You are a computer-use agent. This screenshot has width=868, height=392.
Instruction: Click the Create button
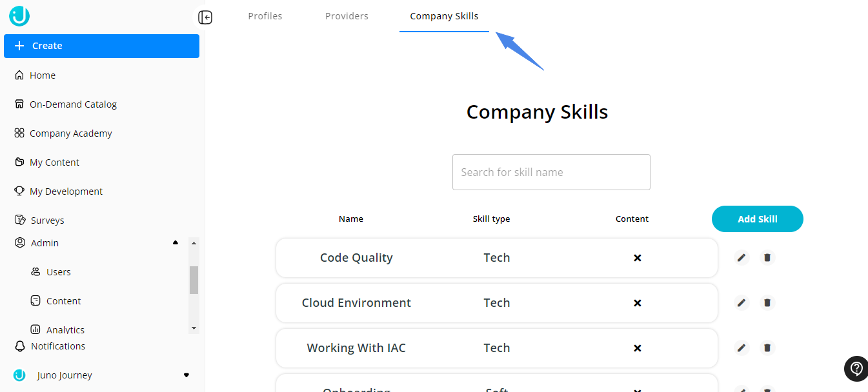tap(101, 46)
